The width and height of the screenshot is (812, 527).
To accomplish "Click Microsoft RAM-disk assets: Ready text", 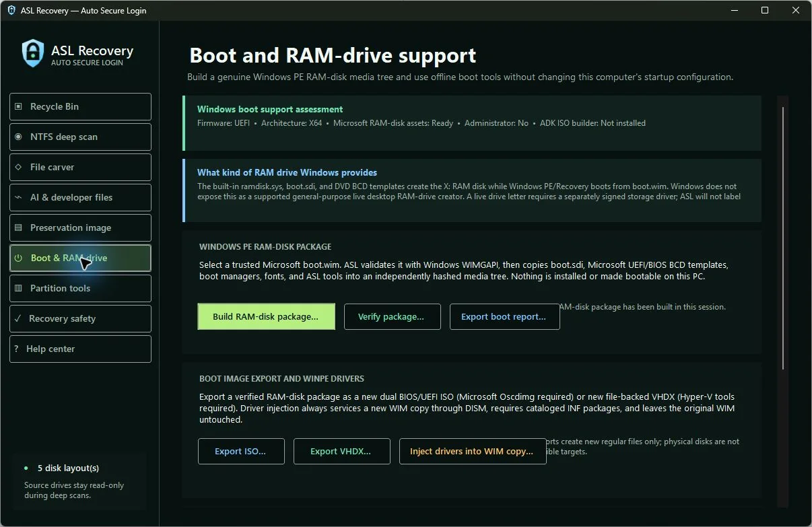I will coord(393,123).
